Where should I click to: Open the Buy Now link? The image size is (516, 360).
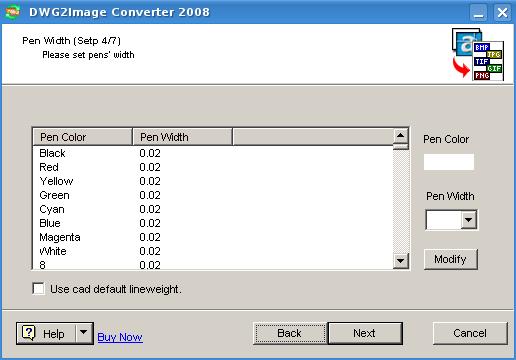tap(120, 337)
